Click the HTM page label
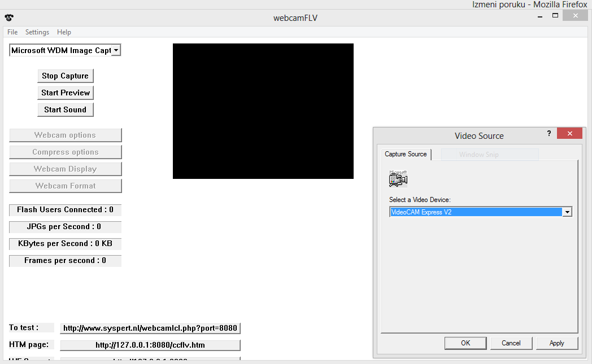592x364 pixels. coord(29,345)
